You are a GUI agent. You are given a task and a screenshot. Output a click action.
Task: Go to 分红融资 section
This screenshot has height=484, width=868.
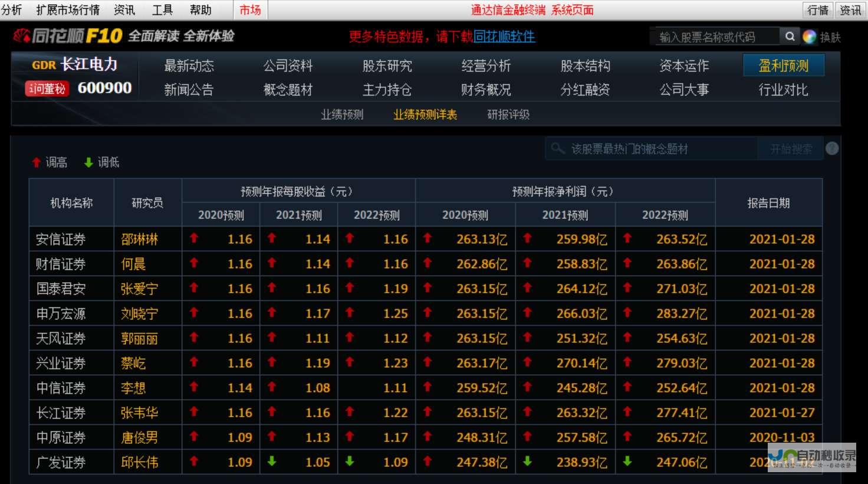(585, 90)
